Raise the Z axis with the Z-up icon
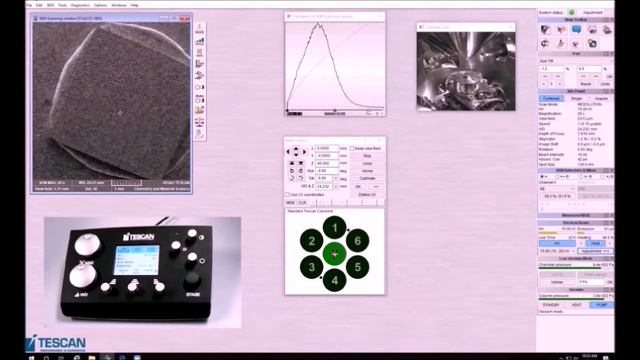The width and height of the screenshot is (640, 360). click(x=292, y=163)
